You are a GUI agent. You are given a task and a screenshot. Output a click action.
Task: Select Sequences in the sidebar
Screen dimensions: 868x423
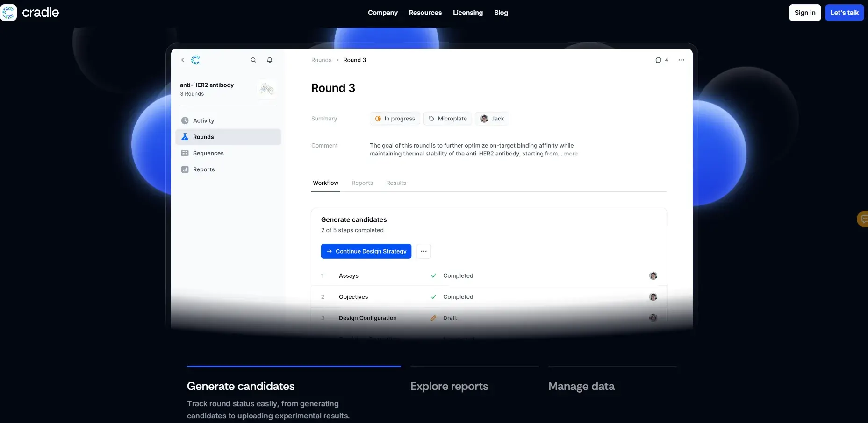[x=208, y=153]
